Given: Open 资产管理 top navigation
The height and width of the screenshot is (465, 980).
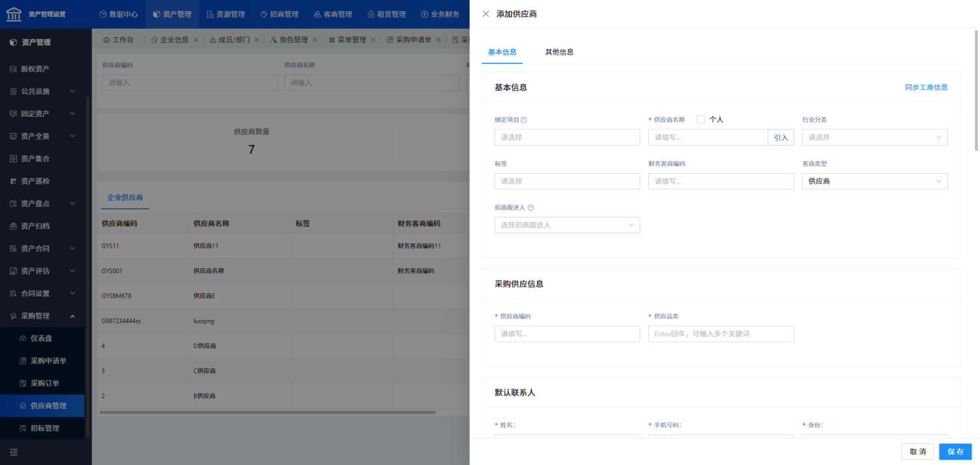Looking at the screenshot, I should [172, 14].
